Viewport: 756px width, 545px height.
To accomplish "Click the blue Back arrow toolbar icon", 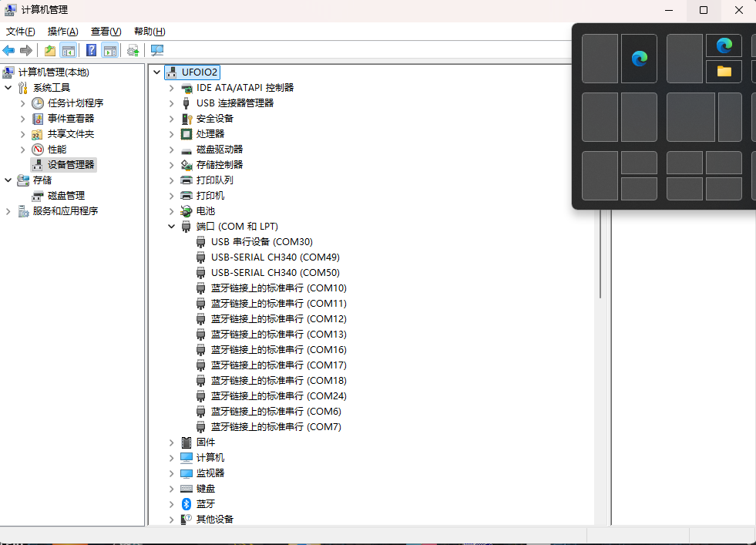I will (8, 50).
